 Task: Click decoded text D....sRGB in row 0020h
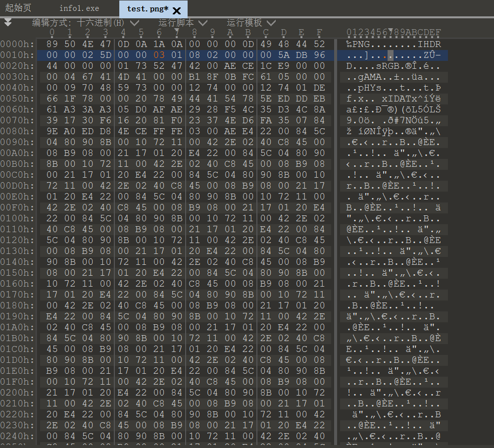point(373,66)
